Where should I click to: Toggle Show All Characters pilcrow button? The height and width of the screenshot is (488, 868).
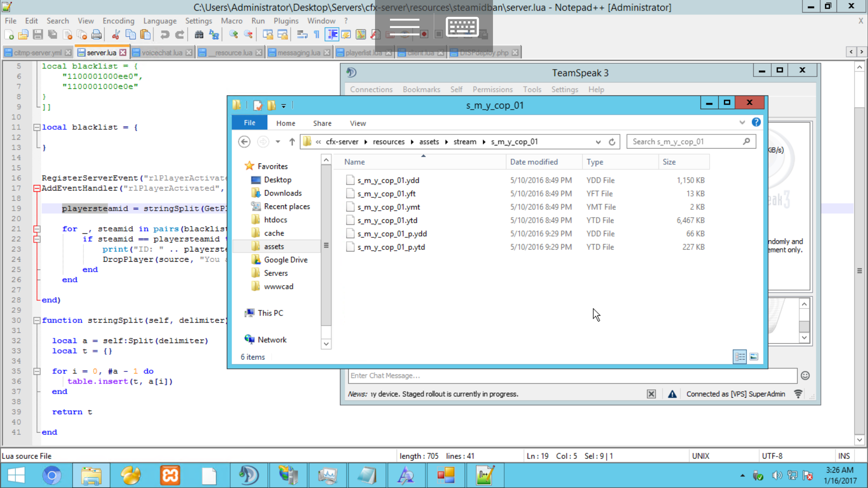click(x=316, y=35)
